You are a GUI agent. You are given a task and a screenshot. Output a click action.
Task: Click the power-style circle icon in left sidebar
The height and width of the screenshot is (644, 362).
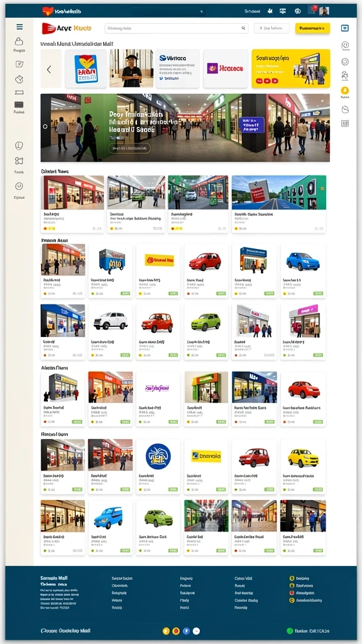19,186
